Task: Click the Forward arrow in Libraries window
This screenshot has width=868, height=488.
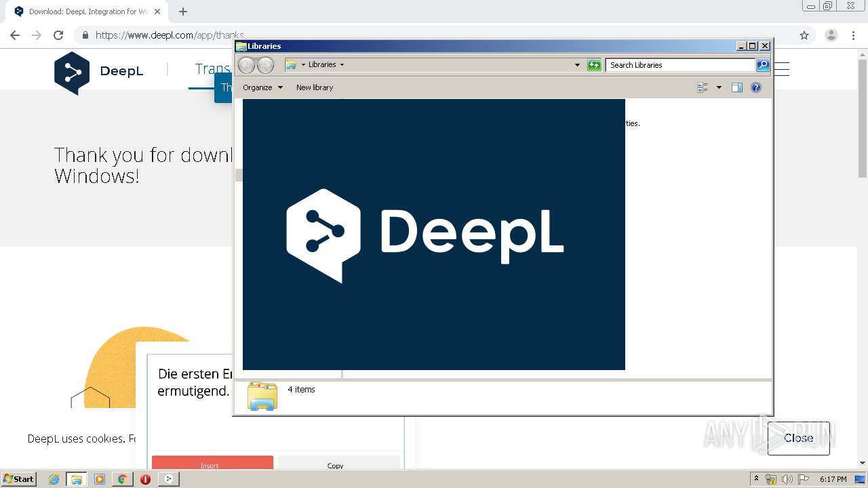Action: coord(265,65)
